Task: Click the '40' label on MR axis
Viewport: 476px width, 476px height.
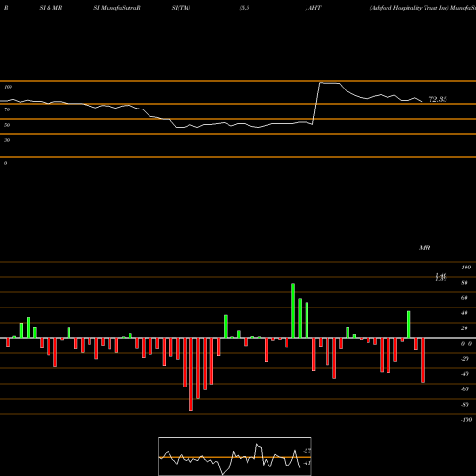Action: tap(465, 313)
